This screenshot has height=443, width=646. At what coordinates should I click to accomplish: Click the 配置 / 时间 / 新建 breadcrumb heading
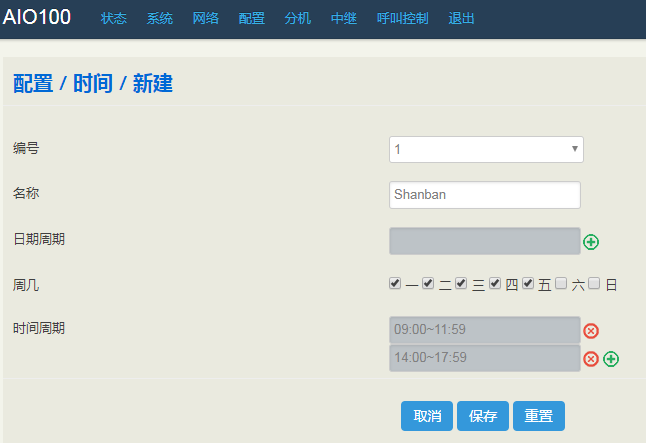(93, 83)
